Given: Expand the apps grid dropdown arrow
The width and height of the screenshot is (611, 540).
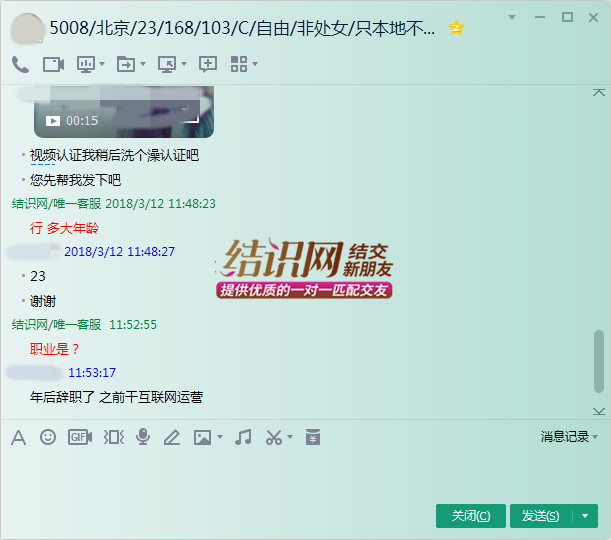Looking at the screenshot, I should [x=255, y=64].
